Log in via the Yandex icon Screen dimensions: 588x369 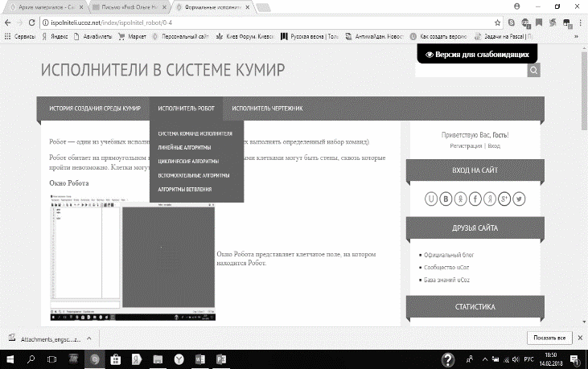490,199
